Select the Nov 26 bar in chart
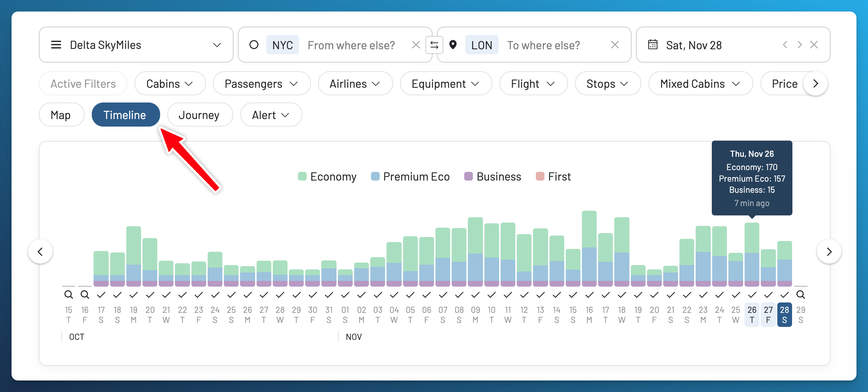 [x=752, y=255]
